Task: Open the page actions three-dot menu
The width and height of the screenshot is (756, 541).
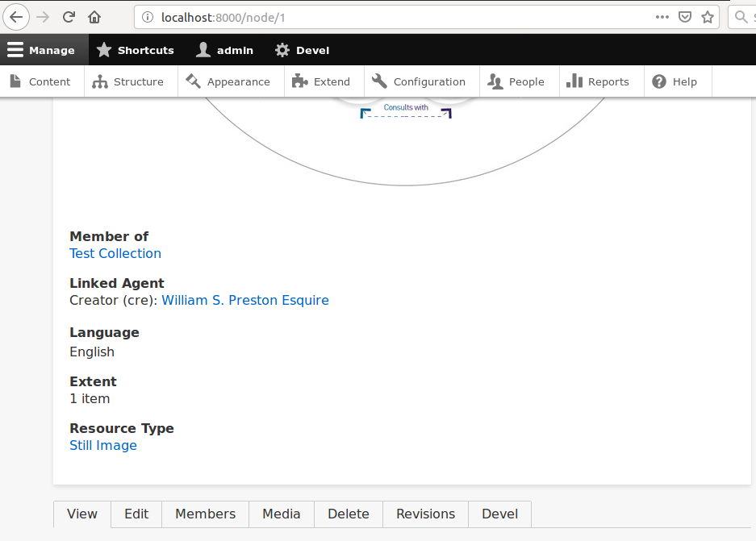Action: pyautogui.click(x=662, y=17)
